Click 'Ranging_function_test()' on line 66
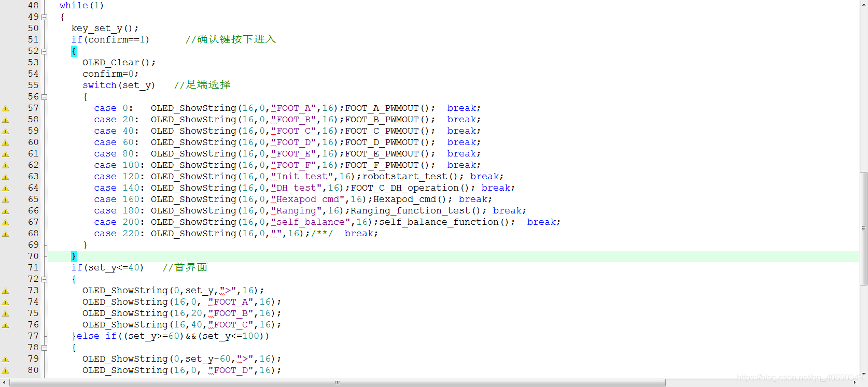The width and height of the screenshot is (868, 387). (x=416, y=211)
